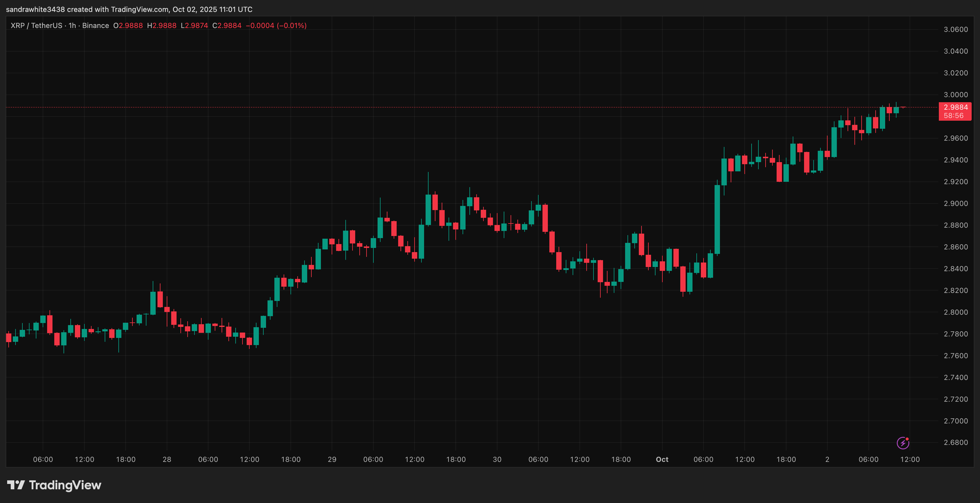Click the 28 date label on time axis

click(x=167, y=459)
